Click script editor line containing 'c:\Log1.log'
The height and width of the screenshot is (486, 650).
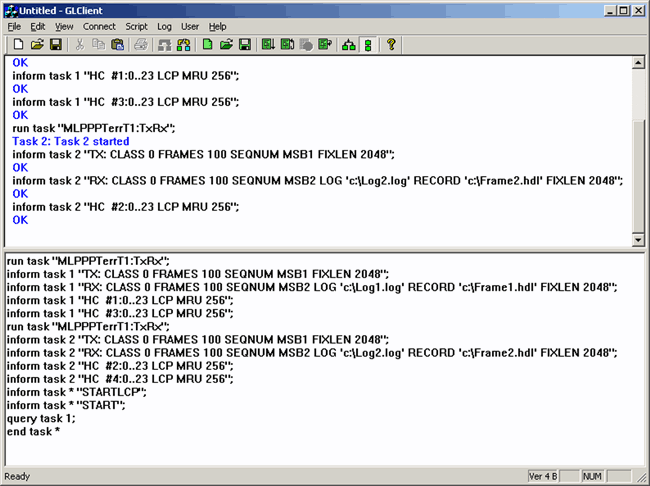point(312,287)
